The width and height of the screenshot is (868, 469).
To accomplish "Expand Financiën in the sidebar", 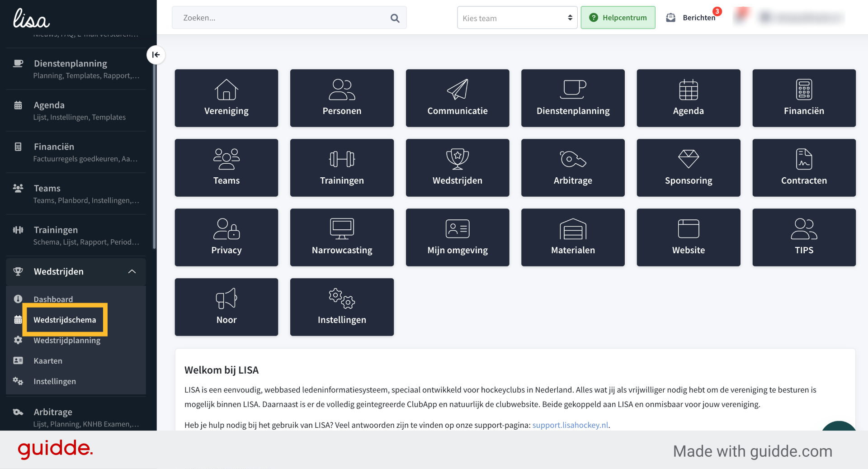I will 76,152.
